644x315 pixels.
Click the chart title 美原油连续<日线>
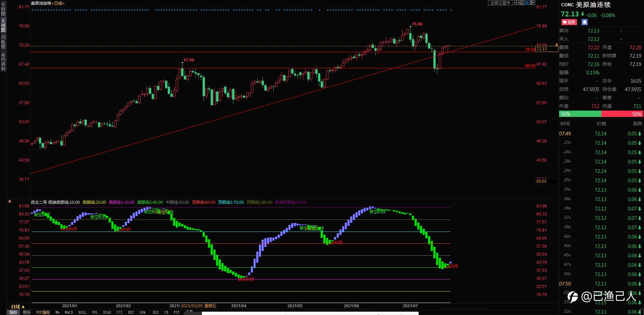pos(48,3)
